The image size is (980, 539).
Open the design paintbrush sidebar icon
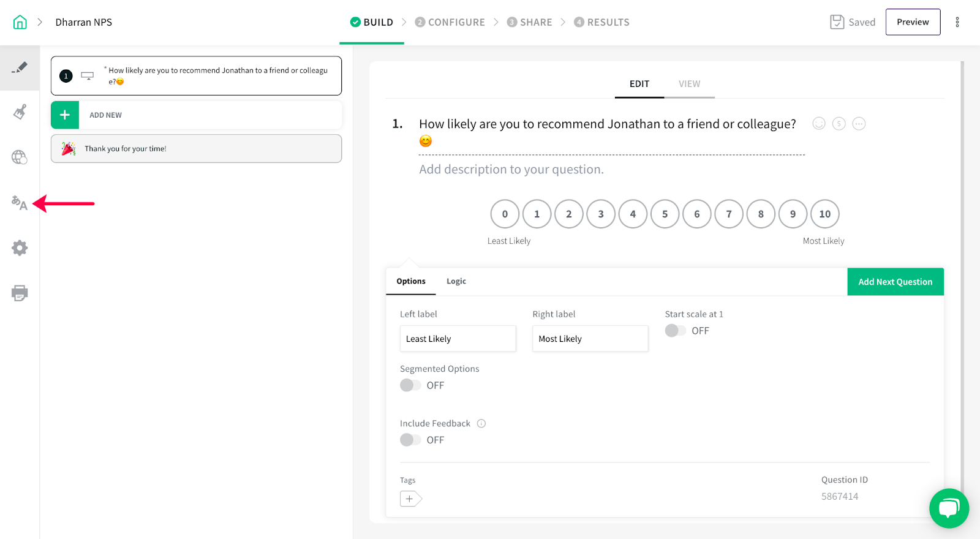(x=20, y=112)
